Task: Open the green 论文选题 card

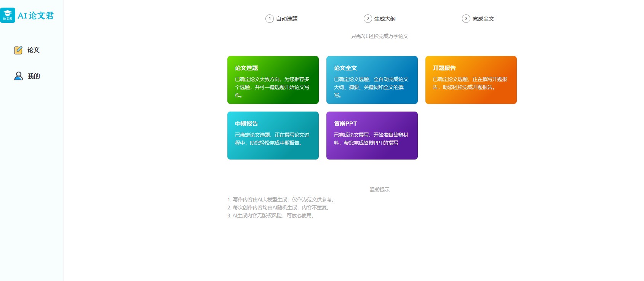Action: (273, 80)
